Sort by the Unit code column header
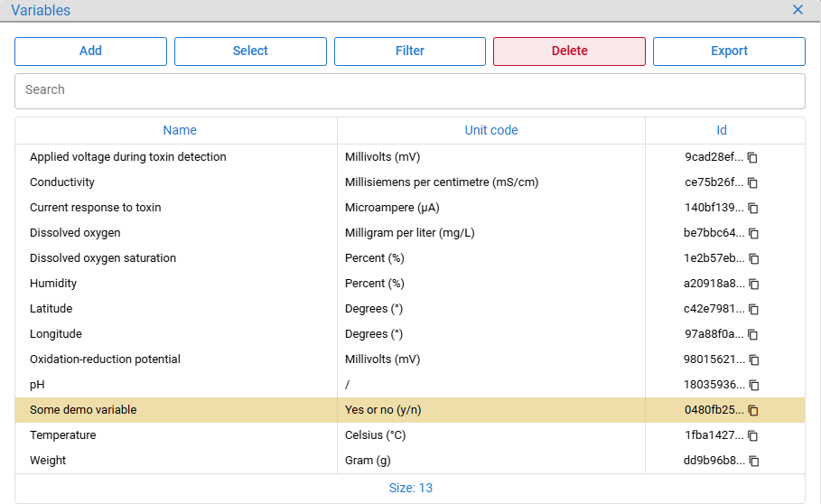 [491, 130]
